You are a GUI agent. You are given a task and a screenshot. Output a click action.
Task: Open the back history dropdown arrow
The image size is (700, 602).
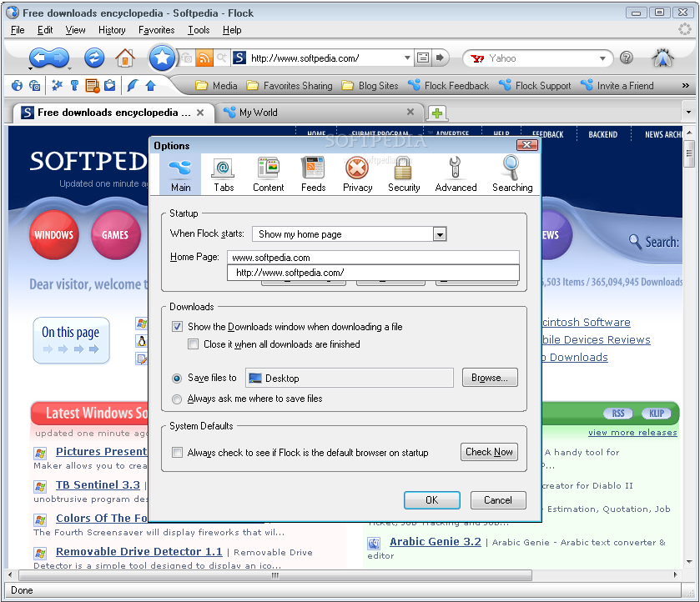pyautogui.click(x=30, y=68)
